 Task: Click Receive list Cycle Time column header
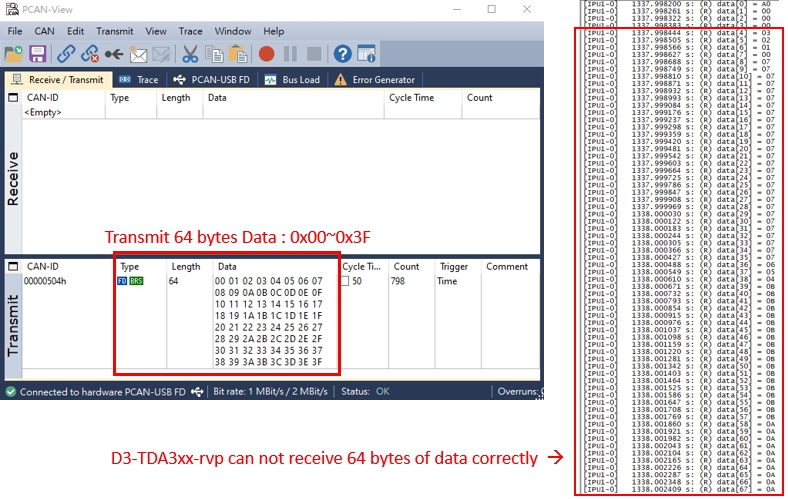(x=423, y=97)
